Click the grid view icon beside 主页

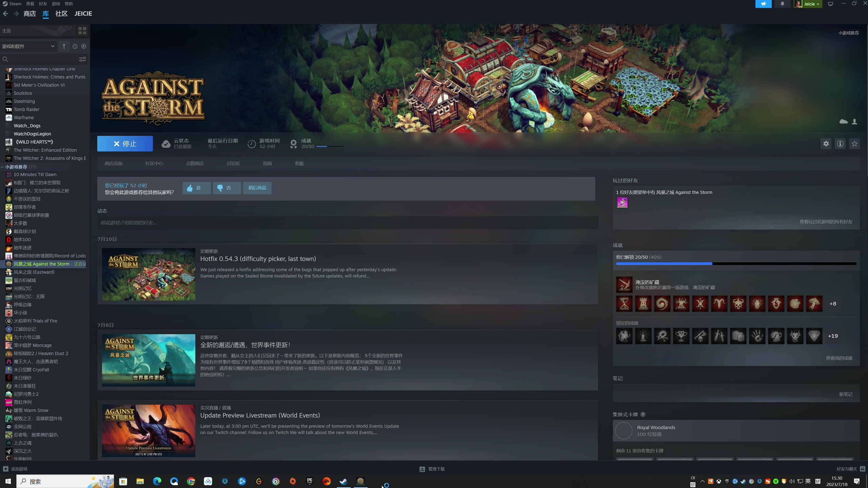coord(82,31)
